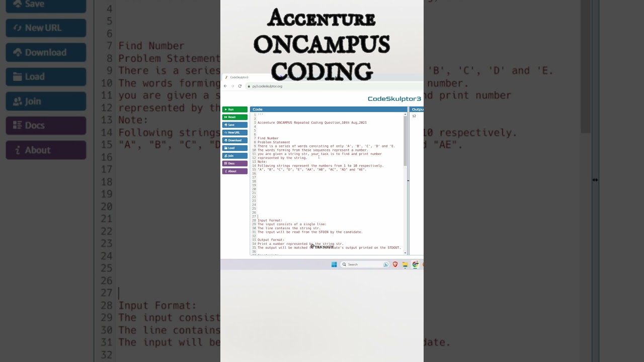Click line 9 'There is a series of words'
Viewport: 644px width, 362px height.
[326, 146]
